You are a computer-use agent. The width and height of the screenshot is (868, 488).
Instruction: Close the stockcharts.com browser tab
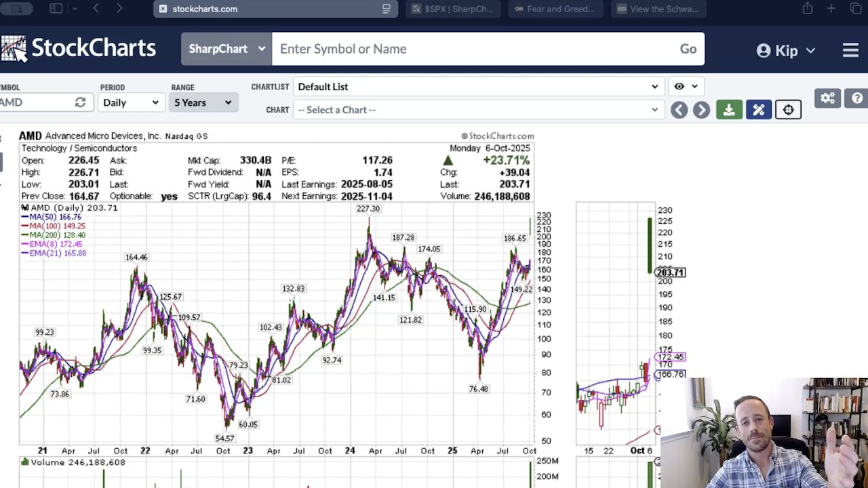[163, 9]
